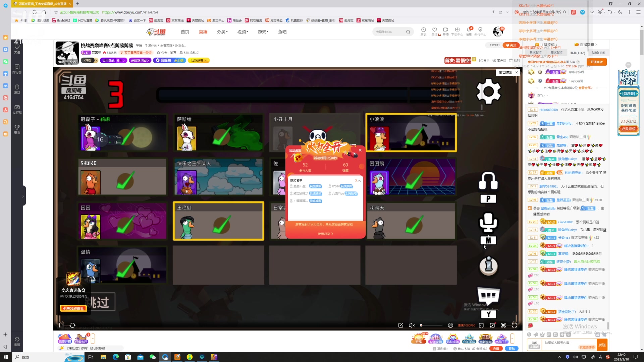Open 直播 navigation tab

click(203, 32)
